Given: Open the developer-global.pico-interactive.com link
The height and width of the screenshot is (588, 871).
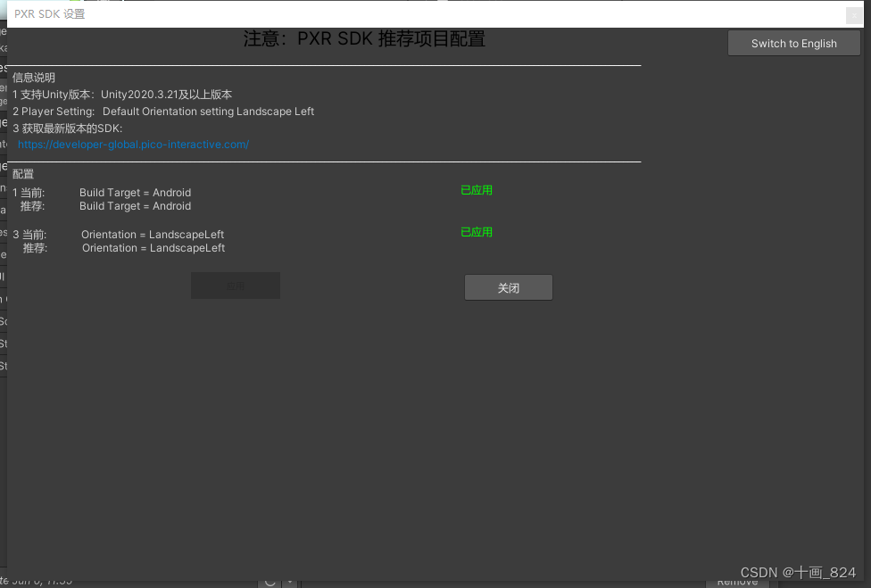Looking at the screenshot, I should (x=133, y=145).
